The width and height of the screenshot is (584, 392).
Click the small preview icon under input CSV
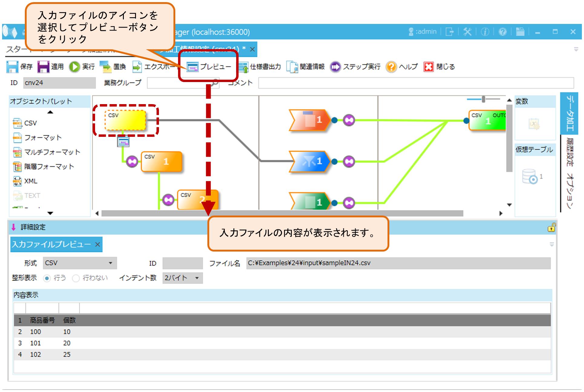123,141
